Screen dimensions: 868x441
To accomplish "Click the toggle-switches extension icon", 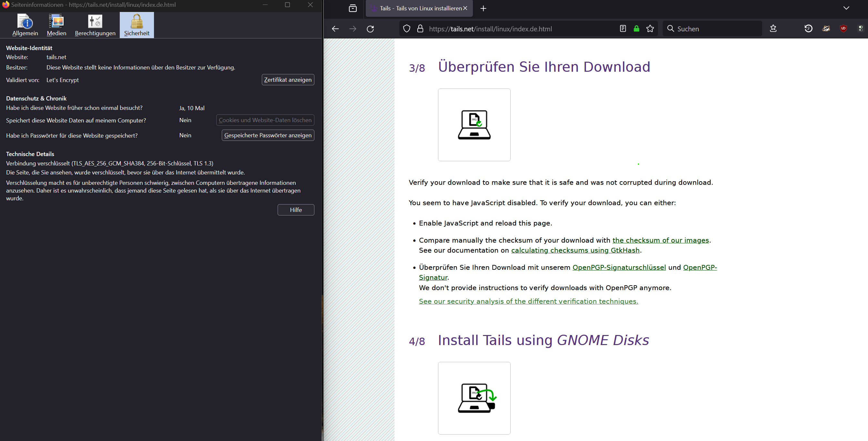I will [x=861, y=29].
